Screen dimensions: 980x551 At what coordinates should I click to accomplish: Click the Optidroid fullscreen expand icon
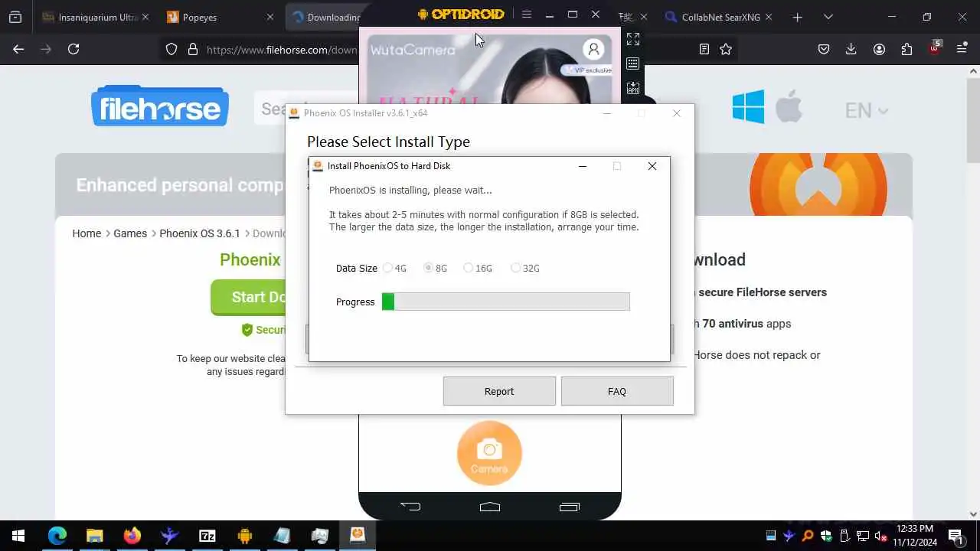(633, 39)
